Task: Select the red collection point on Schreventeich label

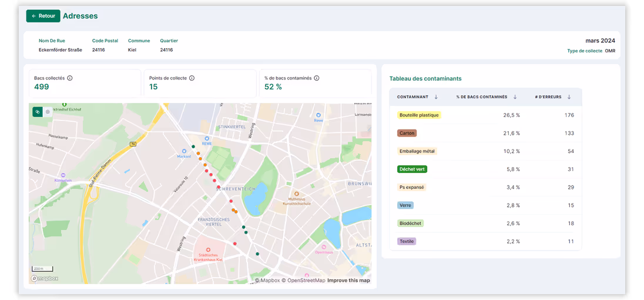Action: (219, 186)
